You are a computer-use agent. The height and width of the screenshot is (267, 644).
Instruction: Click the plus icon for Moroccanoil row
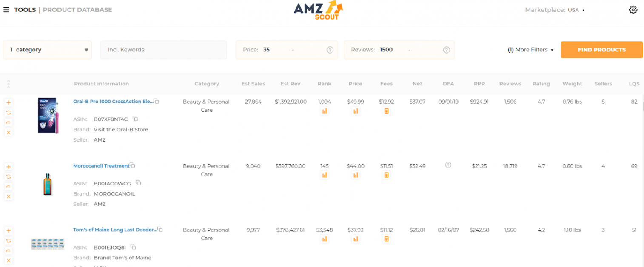point(9,167)
